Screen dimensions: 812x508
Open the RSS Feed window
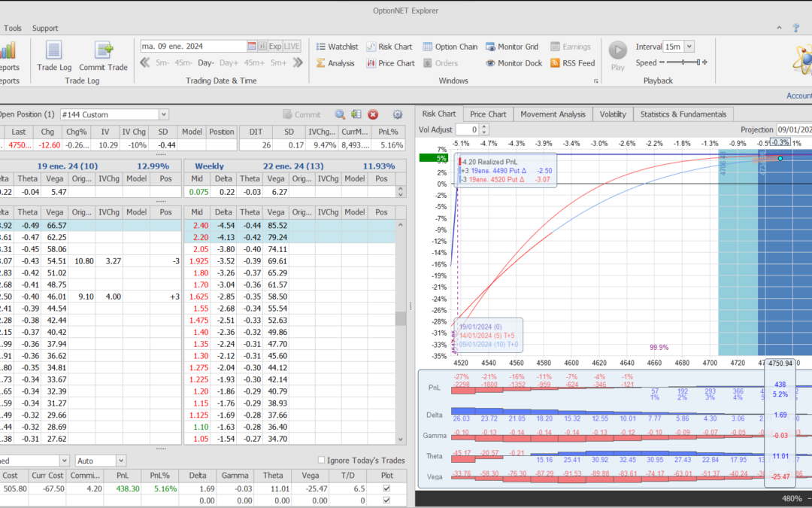pos(572,63)
